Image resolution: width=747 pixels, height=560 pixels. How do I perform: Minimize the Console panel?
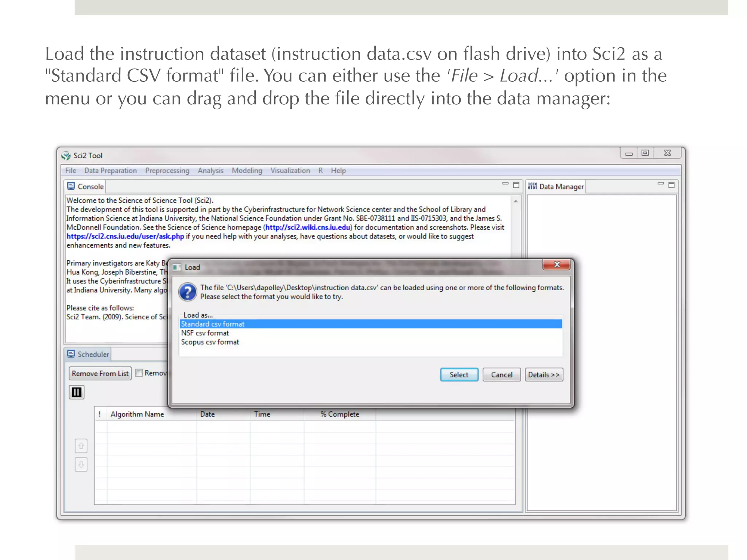click(x=505, y=184)
